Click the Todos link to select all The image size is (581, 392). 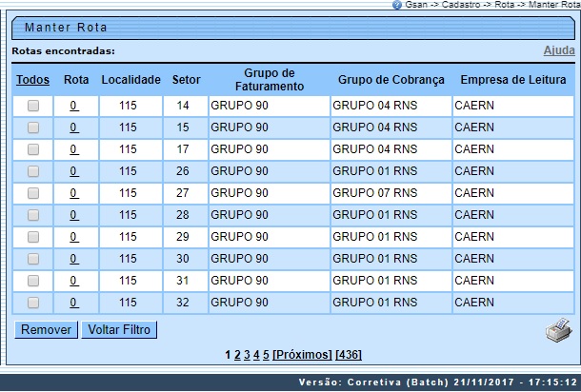click(x=33, y=79)
